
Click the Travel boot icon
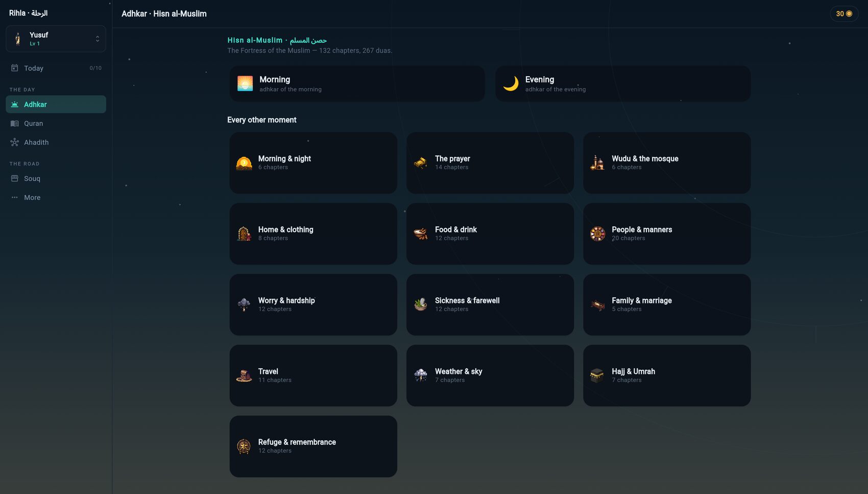point(244,375)
